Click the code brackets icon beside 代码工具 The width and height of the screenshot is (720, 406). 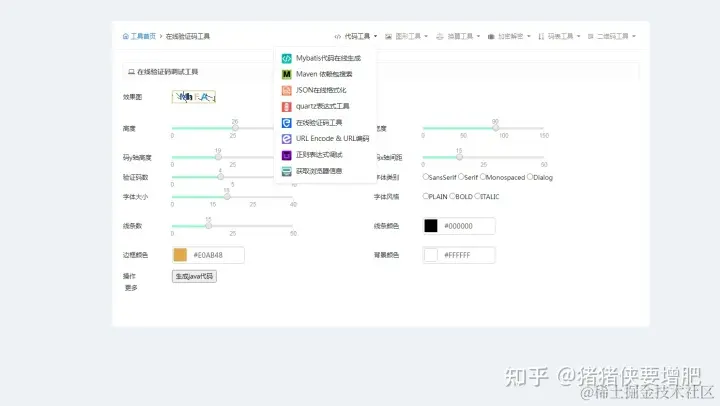(x=338, y=36)
